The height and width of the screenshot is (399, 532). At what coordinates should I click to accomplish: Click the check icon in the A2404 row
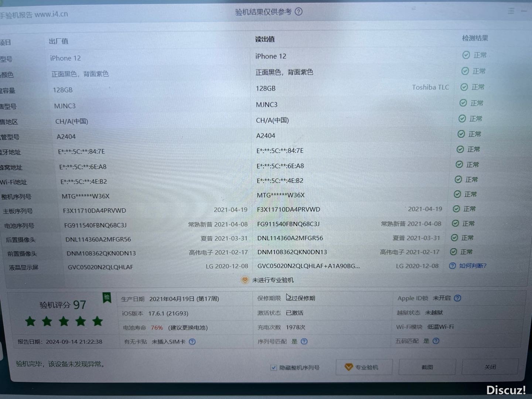point(461,134)
